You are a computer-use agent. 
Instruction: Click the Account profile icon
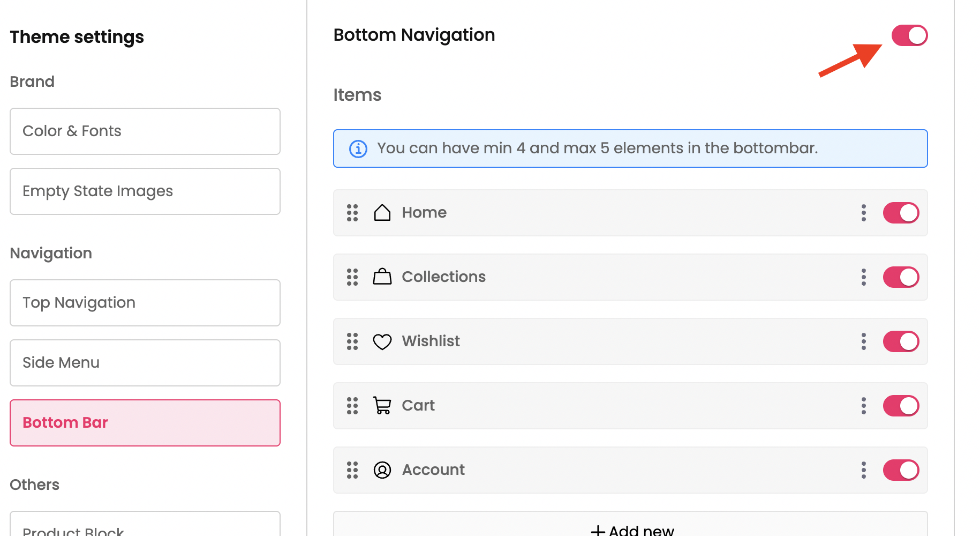pos(382,470)
